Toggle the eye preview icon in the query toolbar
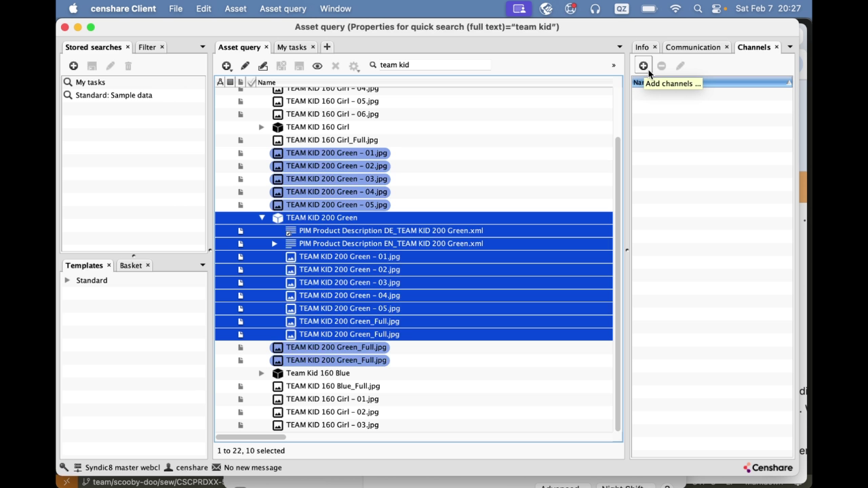Viewport: 868px width, 488px height. [317, 66]
